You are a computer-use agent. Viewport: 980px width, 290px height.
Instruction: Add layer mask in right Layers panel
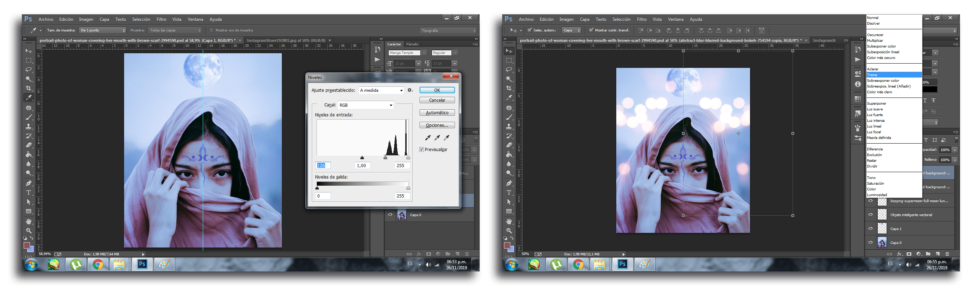tap(909, 254)
